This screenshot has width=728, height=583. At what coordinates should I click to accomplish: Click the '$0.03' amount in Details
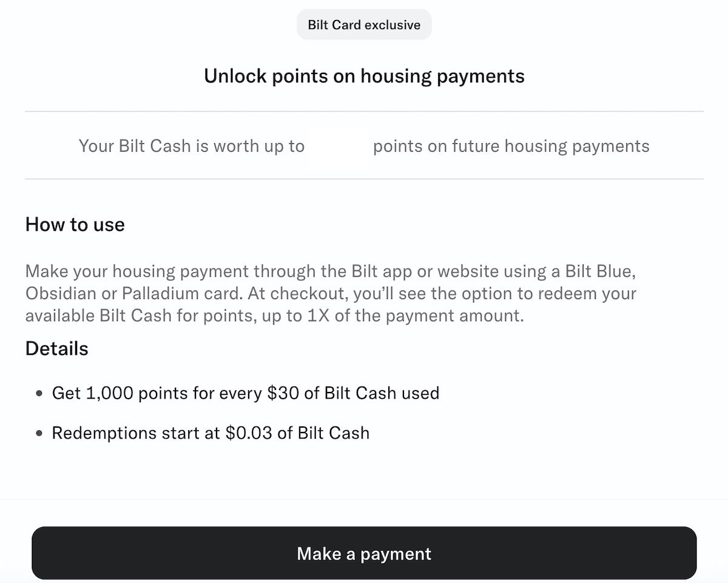point(250,433)
